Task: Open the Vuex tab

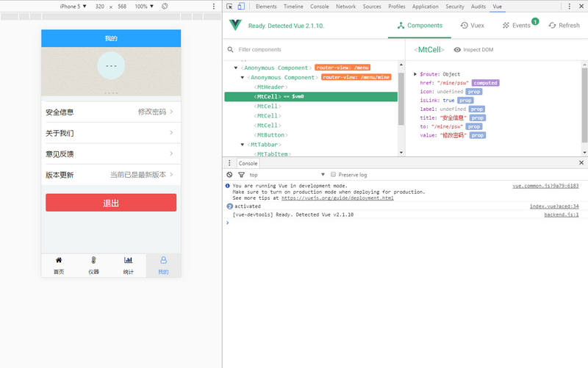Action: pyautogui.click(x=473, y=26)
